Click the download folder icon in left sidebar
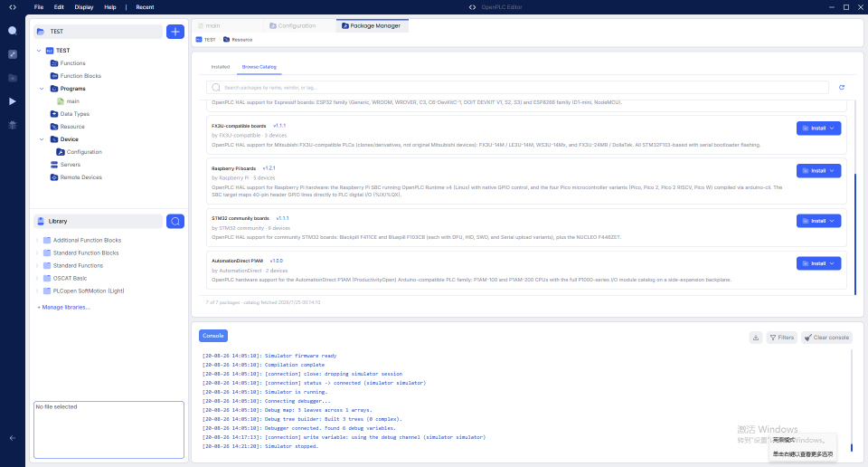Image resolution: width=868 pixels, height=467 pixels. click(12, 78)
